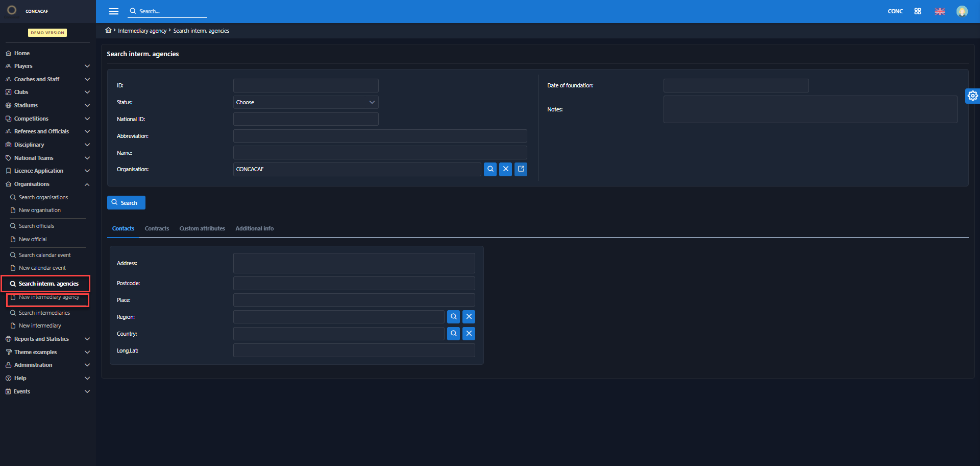
Task: Open the Status dropdown
Action: [x=305, y=102]
